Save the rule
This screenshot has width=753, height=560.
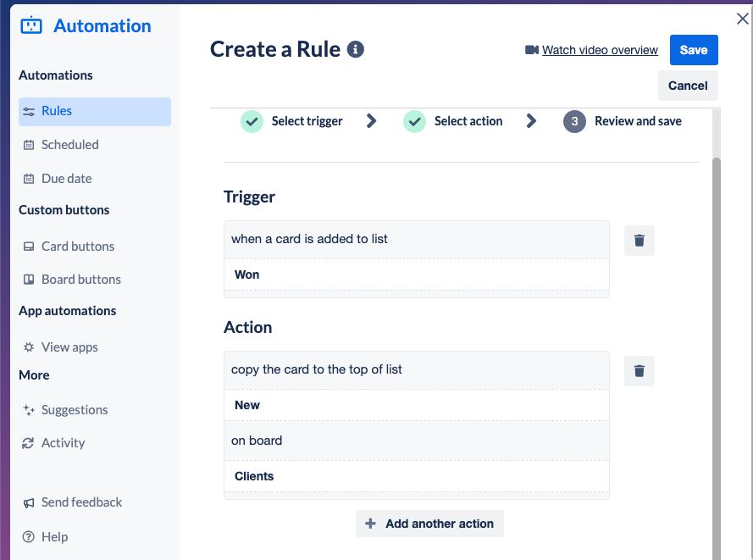click(x=694, y=50)
